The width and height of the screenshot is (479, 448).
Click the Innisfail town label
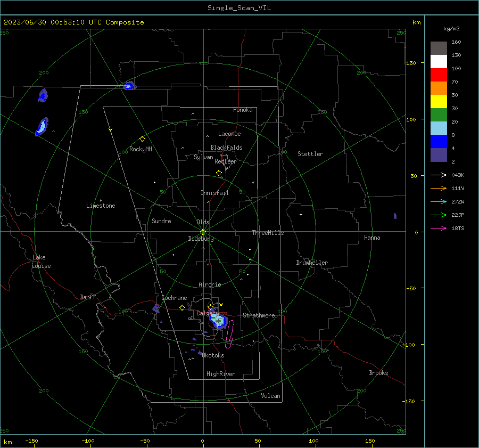tap(214, 193)
